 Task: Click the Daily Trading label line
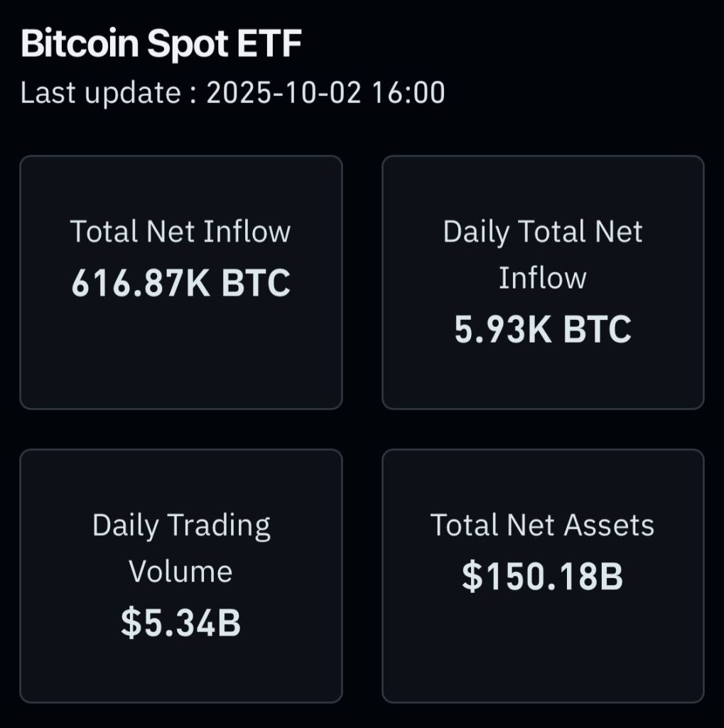click(x=180, y=526)
